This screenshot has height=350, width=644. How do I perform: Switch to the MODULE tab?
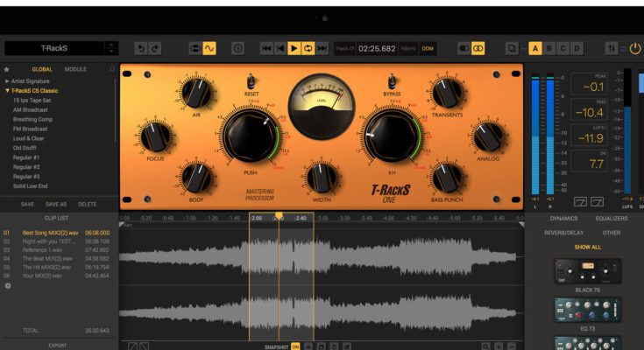76,68
